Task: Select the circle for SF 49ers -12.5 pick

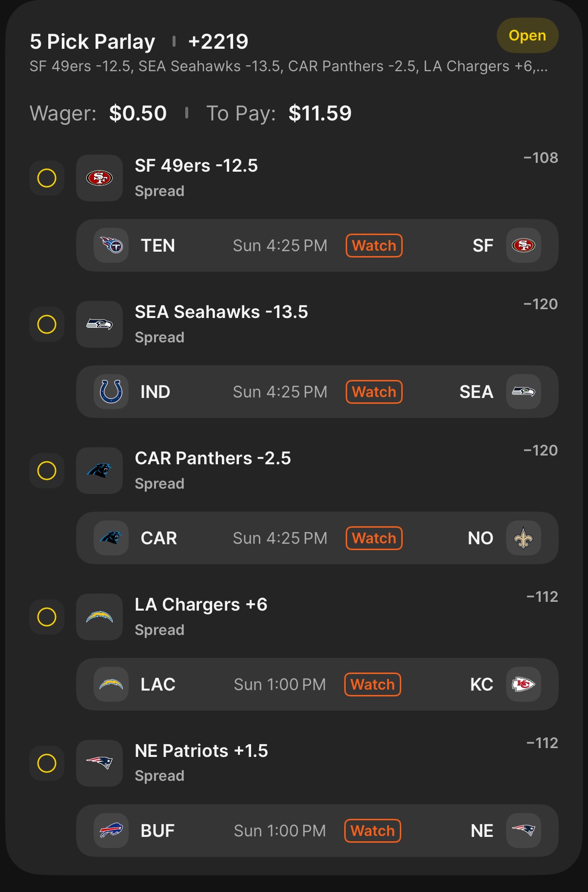Action: pyautogui.click(x=47, y=178)
